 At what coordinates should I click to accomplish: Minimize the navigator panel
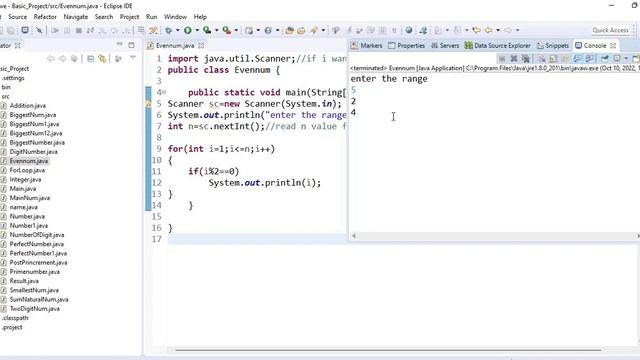pos(119,44)
